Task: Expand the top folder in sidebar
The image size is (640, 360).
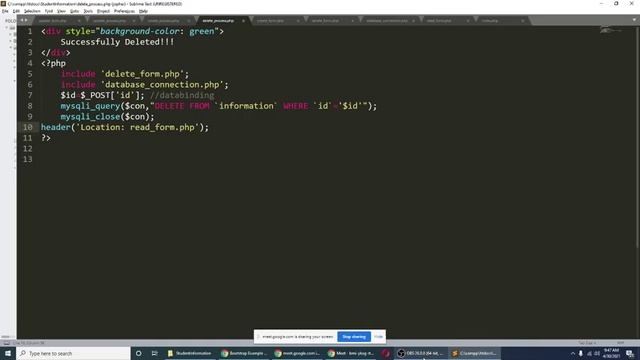Action: tap(7, 28)
